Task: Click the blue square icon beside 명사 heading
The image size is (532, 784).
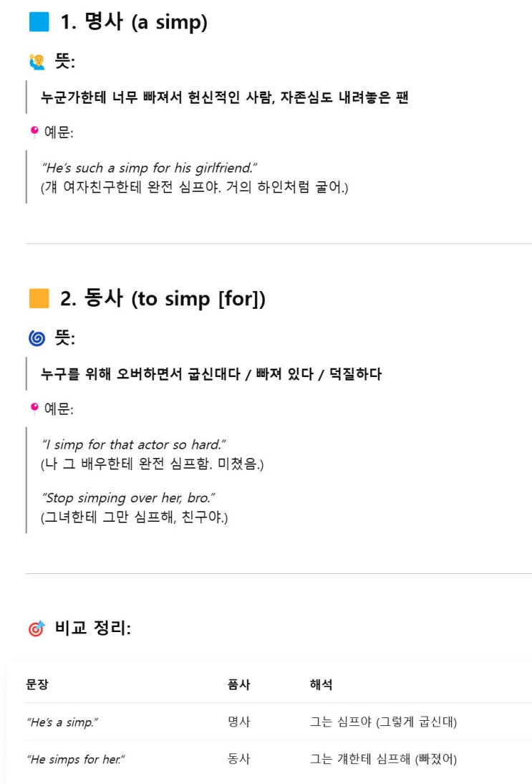Action: [39, 22]
